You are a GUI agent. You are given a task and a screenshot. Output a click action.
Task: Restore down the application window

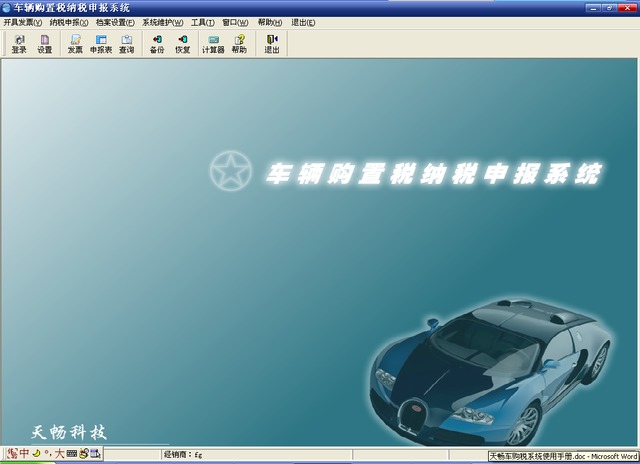tap(609, 7)
